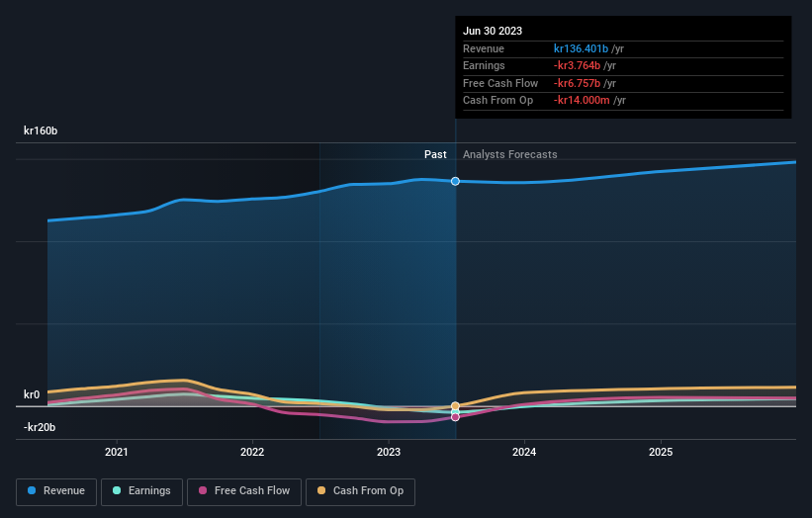Click the 'Jun 30 2023' tooltip date
This screenshot has width=812, height=518.
(493, 31)
